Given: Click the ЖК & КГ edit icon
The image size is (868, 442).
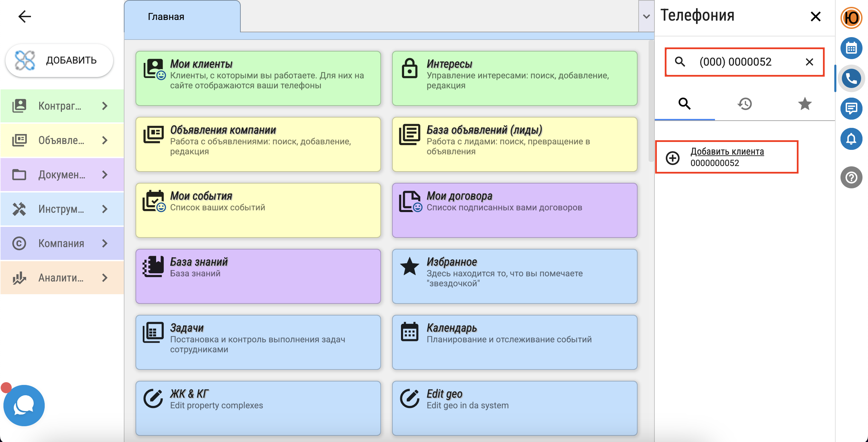Looking at the screenshot, I should point(153,399).
